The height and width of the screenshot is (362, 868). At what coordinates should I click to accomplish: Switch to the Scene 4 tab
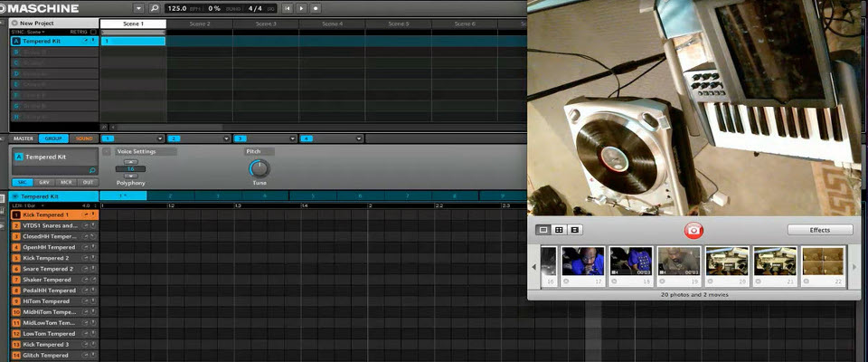[x=332, y=24]
